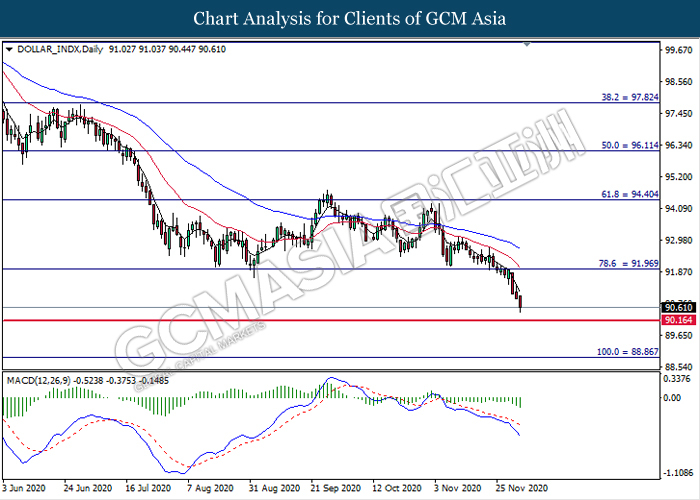Click the OHLC values 91.027 91.037 90.447 90.610

point(167,49)
